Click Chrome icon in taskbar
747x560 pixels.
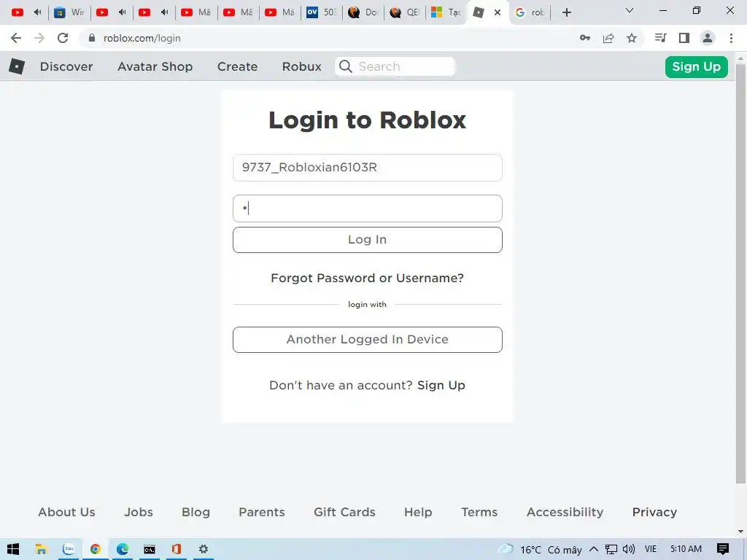96,549
